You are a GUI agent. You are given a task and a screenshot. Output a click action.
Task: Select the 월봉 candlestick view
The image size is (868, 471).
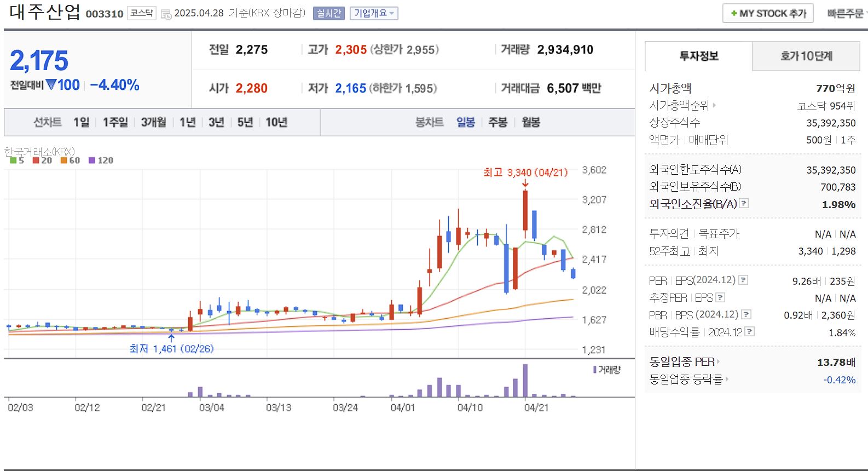531,122
